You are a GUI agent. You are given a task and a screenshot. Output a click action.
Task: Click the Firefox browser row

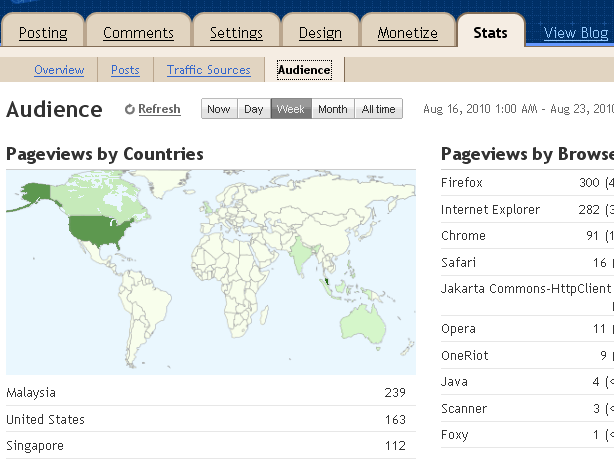pos(527,183)
